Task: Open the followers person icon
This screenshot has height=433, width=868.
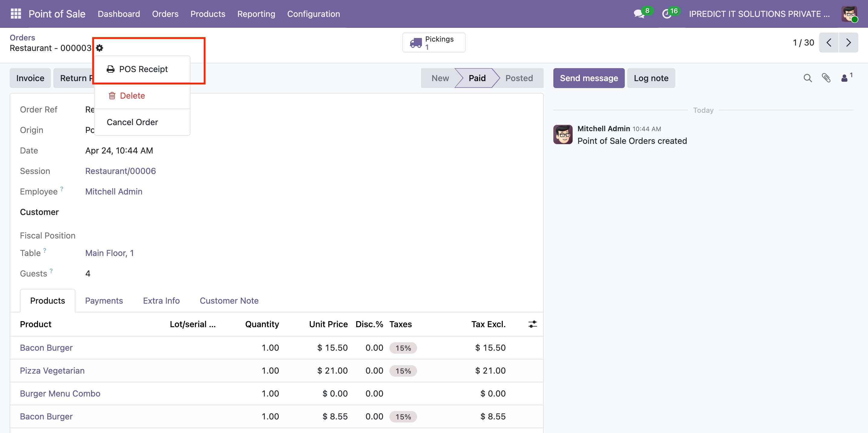Action: [844, 78]
